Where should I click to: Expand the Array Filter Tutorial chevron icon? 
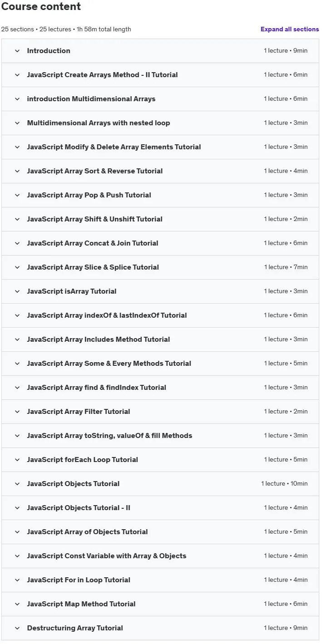click(17, 412)
